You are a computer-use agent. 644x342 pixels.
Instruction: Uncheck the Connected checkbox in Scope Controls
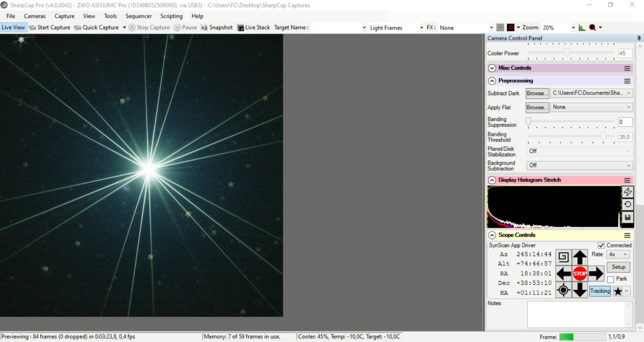click(601, 245)
